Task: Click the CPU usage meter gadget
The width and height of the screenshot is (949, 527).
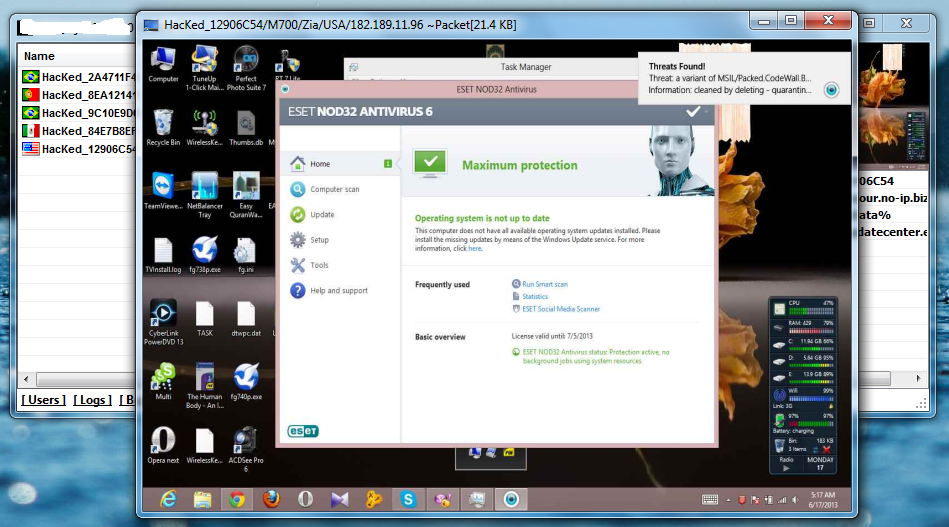Action: pyautogui.click(x=804, y=307)
